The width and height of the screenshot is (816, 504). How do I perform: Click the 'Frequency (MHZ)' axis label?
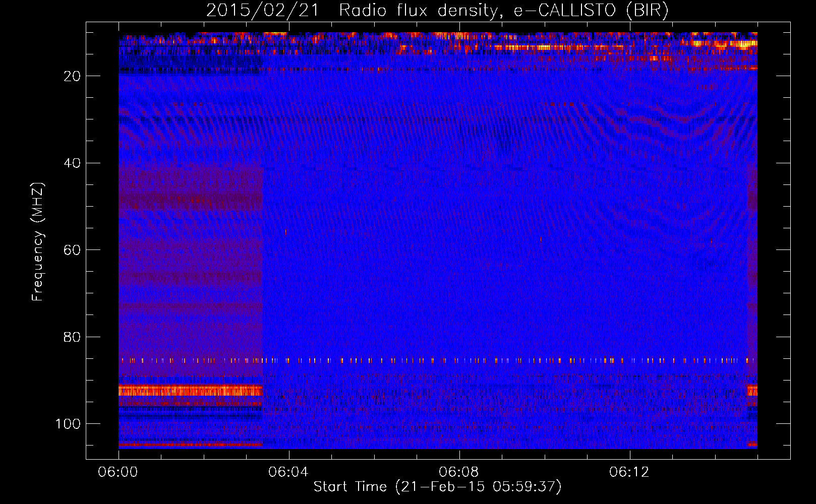tap(38, 241)
